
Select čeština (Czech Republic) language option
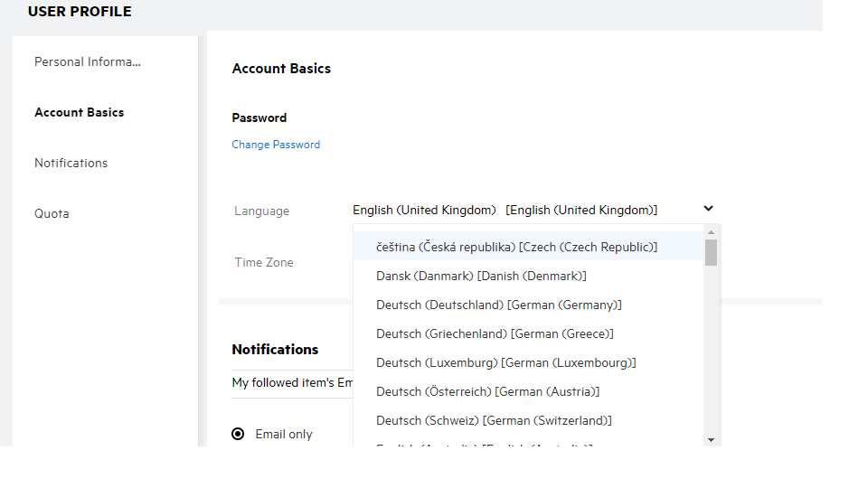tap(516, 247)
